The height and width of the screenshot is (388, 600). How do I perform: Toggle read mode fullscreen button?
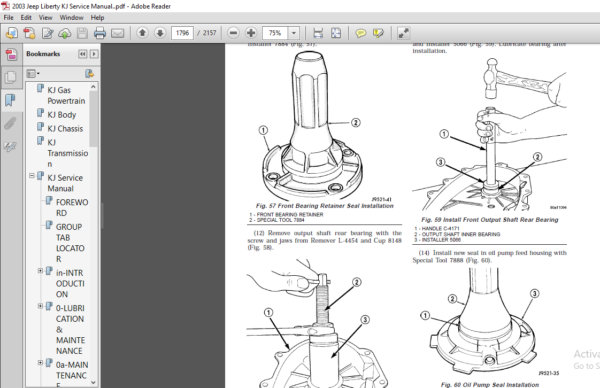[403, 33]
